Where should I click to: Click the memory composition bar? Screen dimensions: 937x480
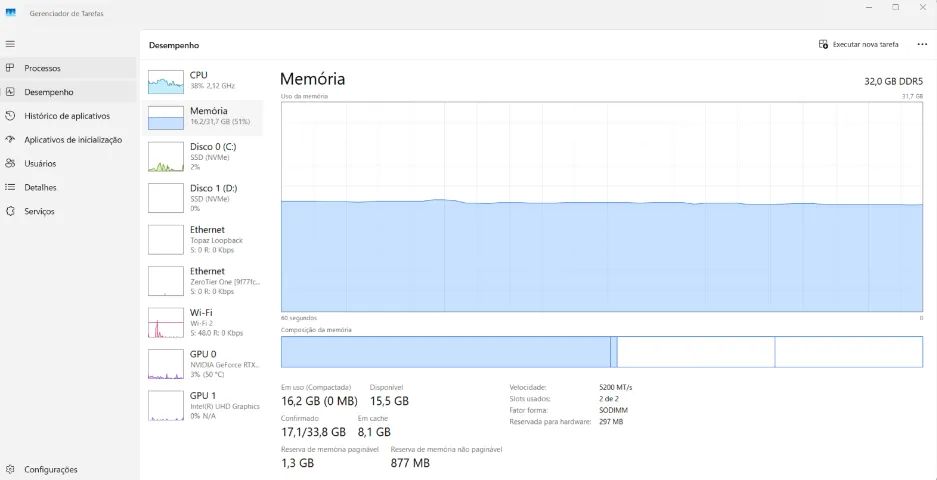coord(602,352)
